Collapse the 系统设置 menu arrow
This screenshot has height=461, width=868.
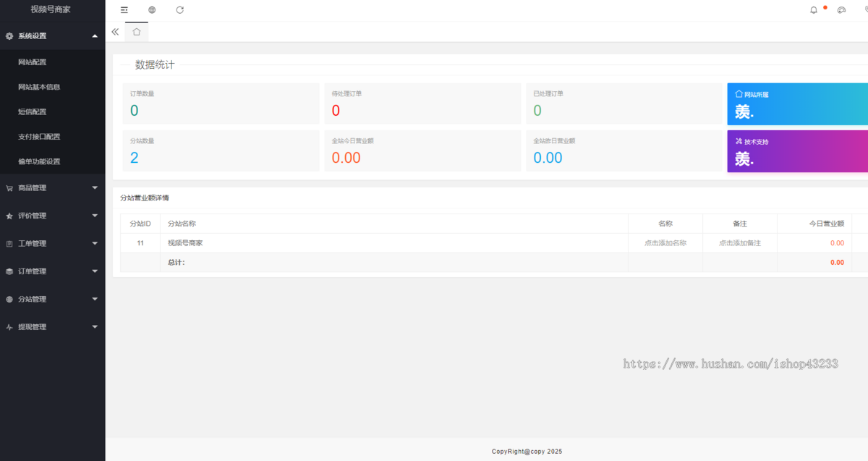[95, 35]
